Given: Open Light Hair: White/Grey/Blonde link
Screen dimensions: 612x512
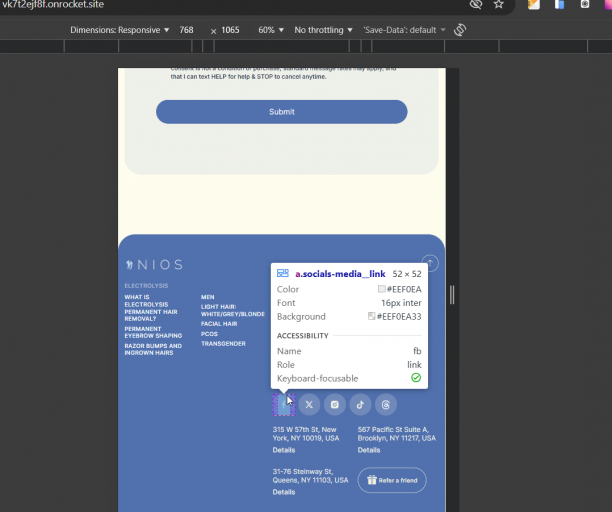Looking at the screenshot, I should (x=233, y=310).
